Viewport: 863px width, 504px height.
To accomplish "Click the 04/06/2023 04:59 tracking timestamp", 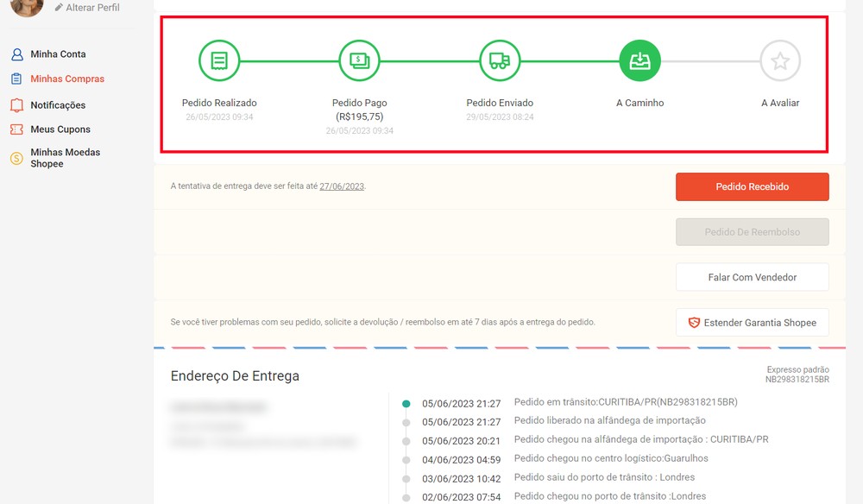I will (461, 460).
